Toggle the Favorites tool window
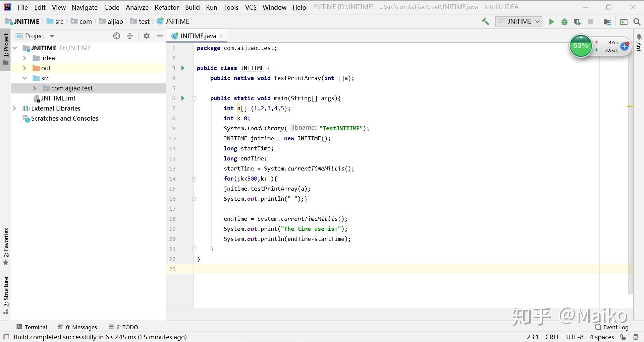Screen dimensions: 644x342 tap(6, 246)
